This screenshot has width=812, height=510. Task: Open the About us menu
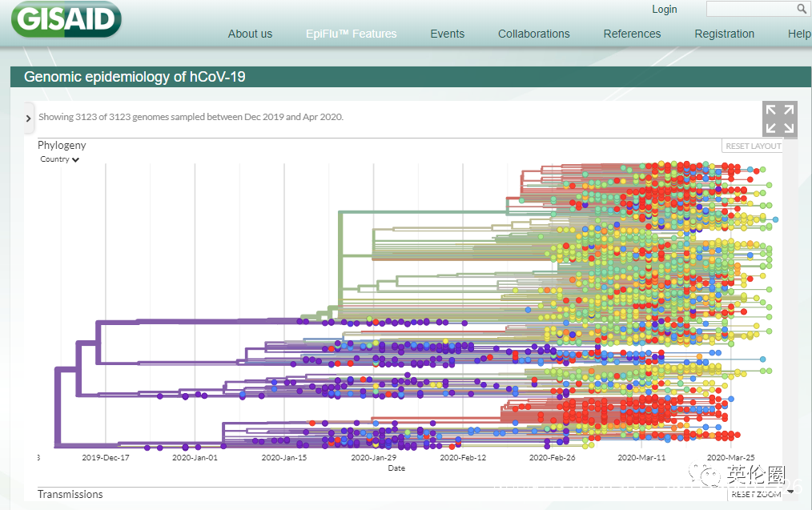pyautogui.click(x=250, y=34)
